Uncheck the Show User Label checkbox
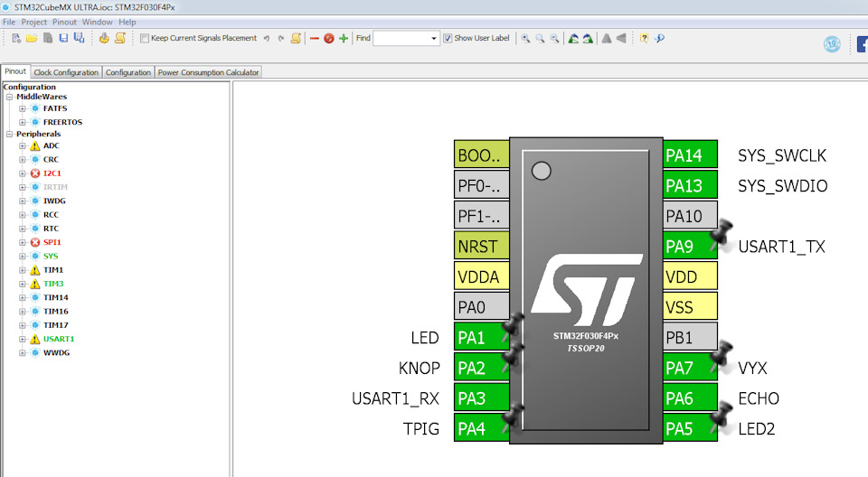The width and height of the screenshot is (868, 477). pos(448,38)
